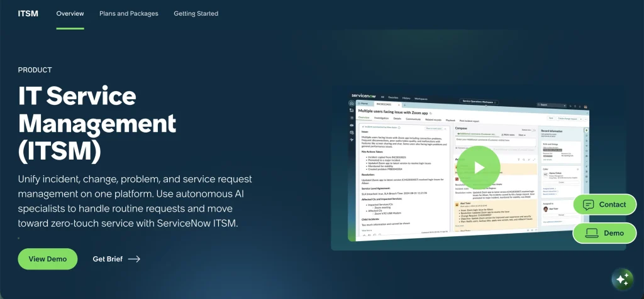
Task: Select the Overview tab in page navigation
Action: (70, 14)
